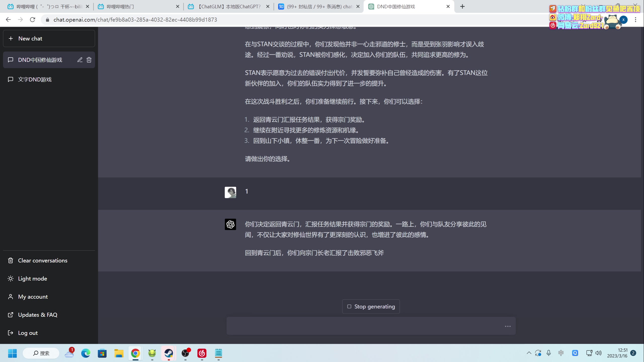Open the Updates & FAQ link
644x362 pixels.
coord(37,315)
